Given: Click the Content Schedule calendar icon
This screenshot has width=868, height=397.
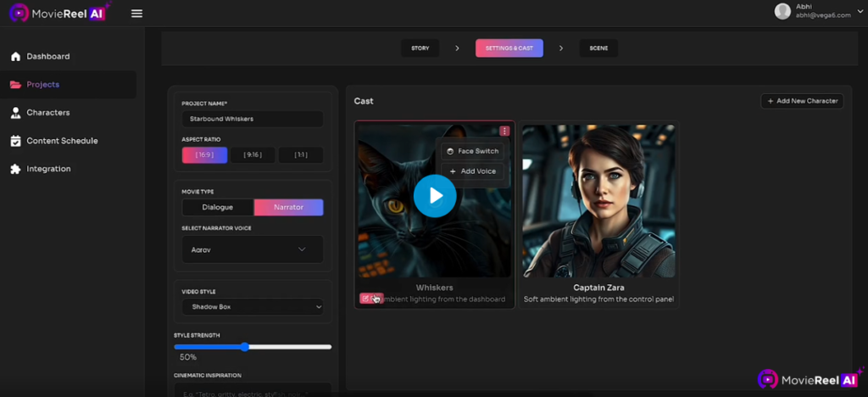Looking at the screenshot, I should click(15, 141).
